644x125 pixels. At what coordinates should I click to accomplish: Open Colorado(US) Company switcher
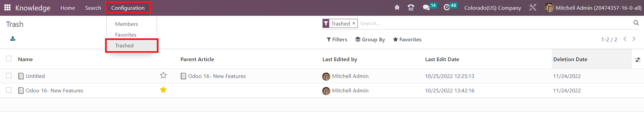493,8
